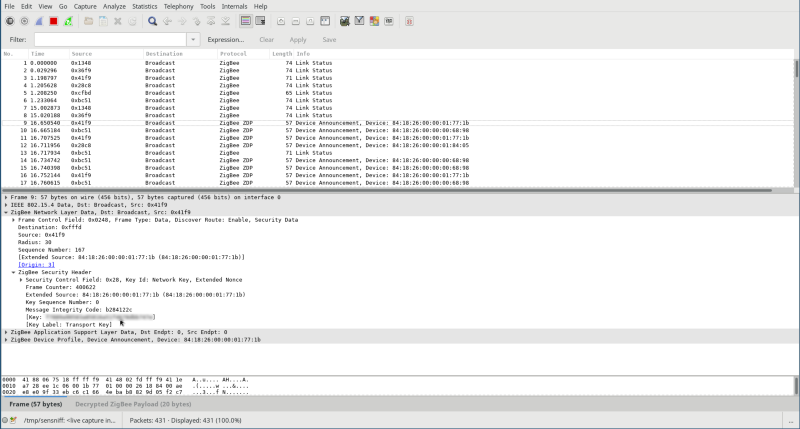800x429 pixels.
Task: Expand IEEE 802.15.4 Data node
Action: (x=6, y=205)
